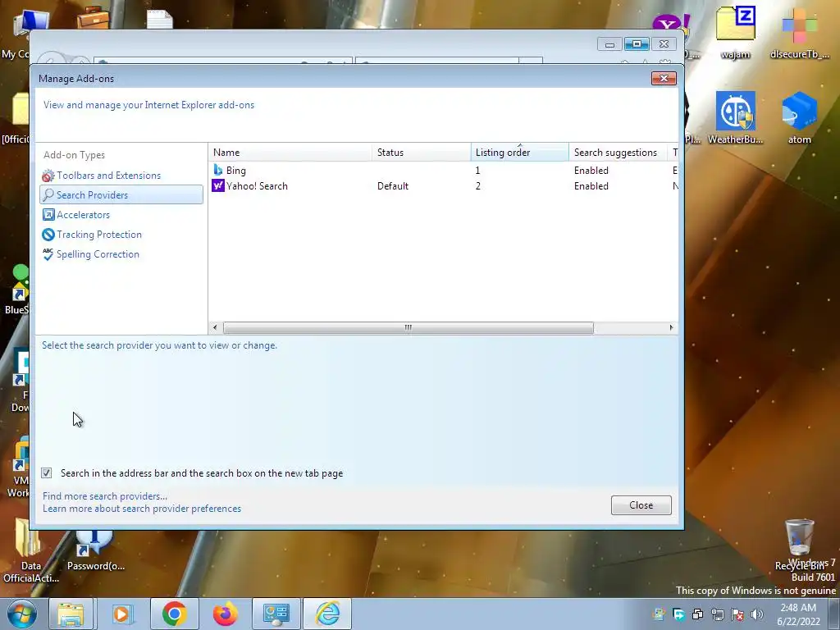The height and width of the screenshot is (630, 840).
Task: Click the Action Center flag tray icon
Action: click(737, 614)
